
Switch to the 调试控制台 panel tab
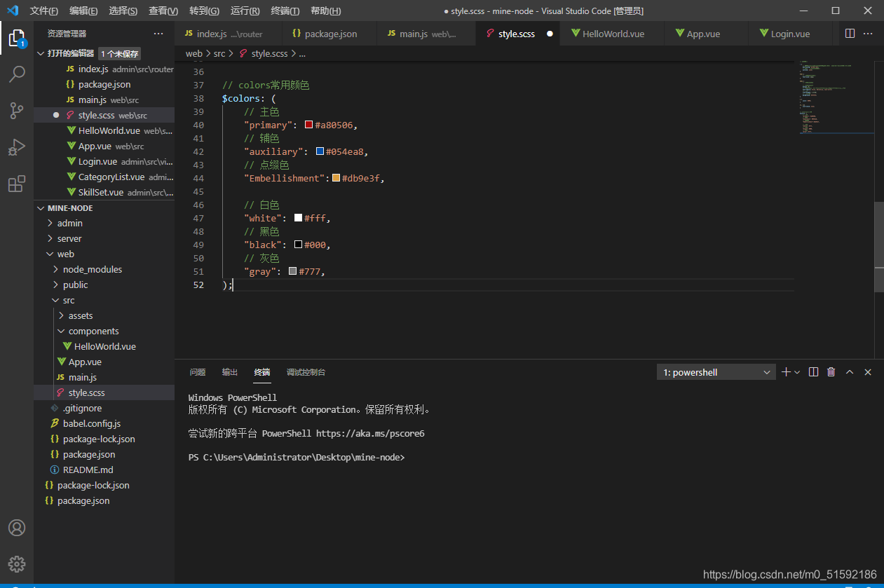[306, 372]
